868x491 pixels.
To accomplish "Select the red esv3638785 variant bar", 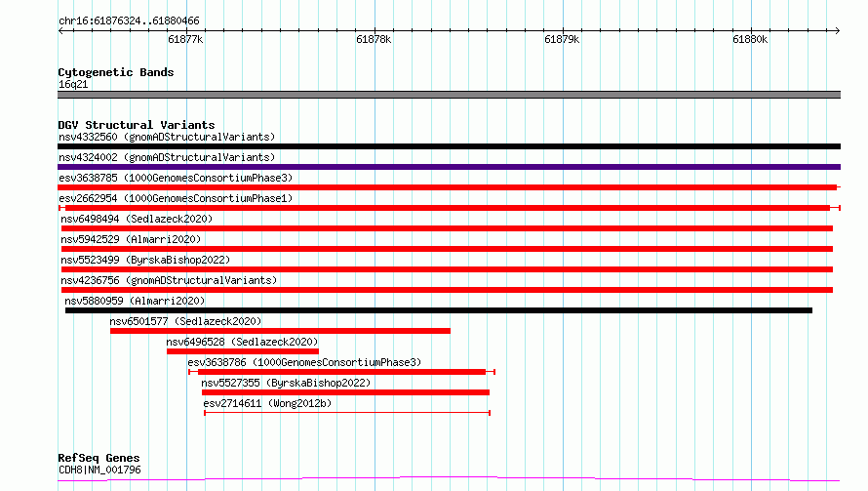I will [449, 187].
